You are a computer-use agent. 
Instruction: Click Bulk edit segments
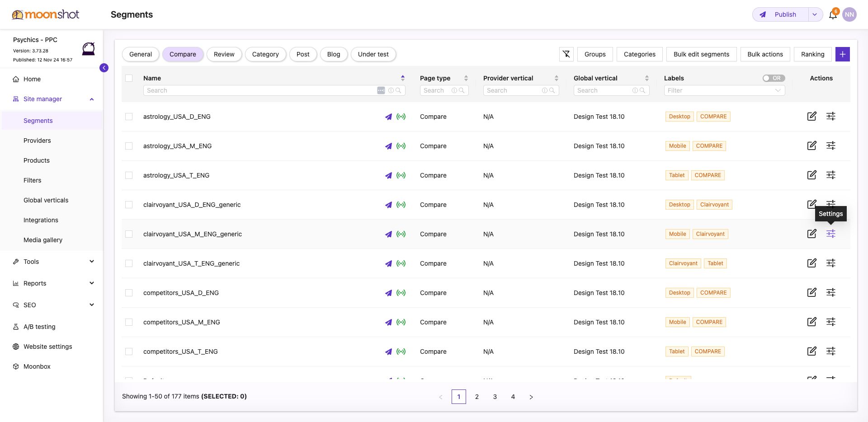point(702,54)
